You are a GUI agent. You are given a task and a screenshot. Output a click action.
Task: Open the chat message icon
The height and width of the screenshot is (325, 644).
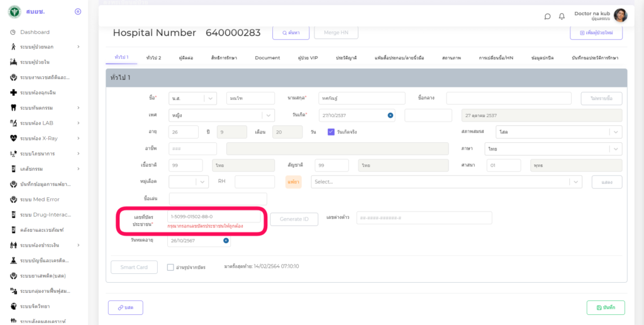547,16
